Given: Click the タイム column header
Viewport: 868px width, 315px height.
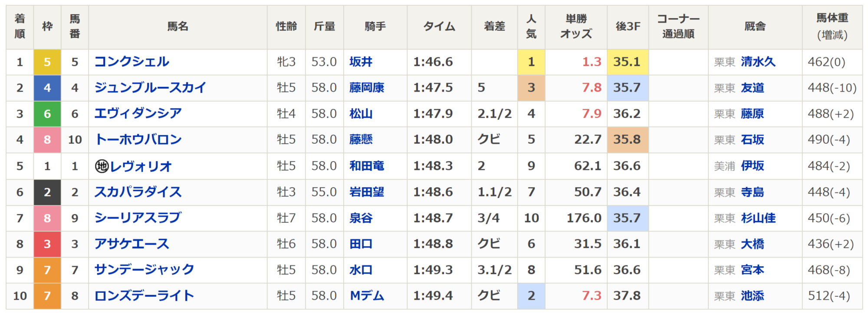Looking at the screenshot, I should pyautogui.click(x=439, y=27).
